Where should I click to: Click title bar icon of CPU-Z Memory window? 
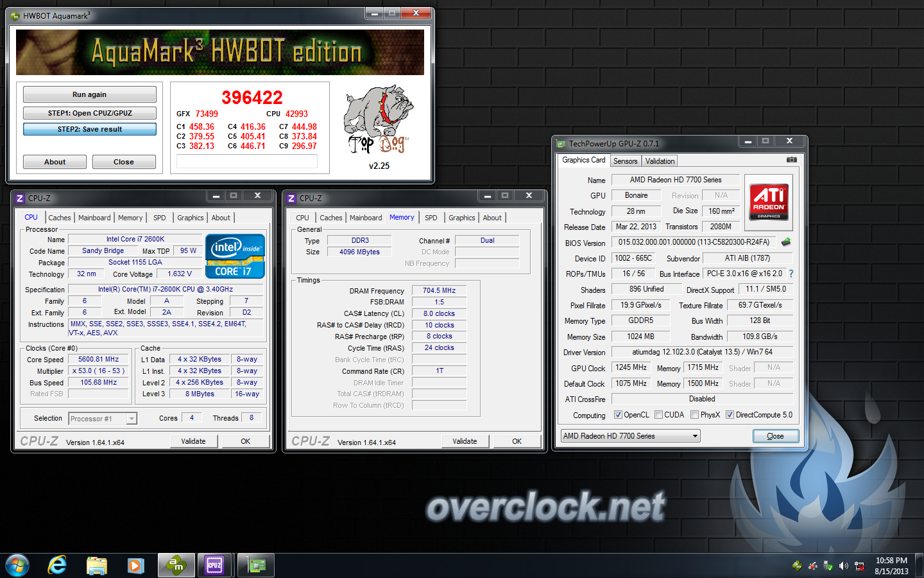291,198
